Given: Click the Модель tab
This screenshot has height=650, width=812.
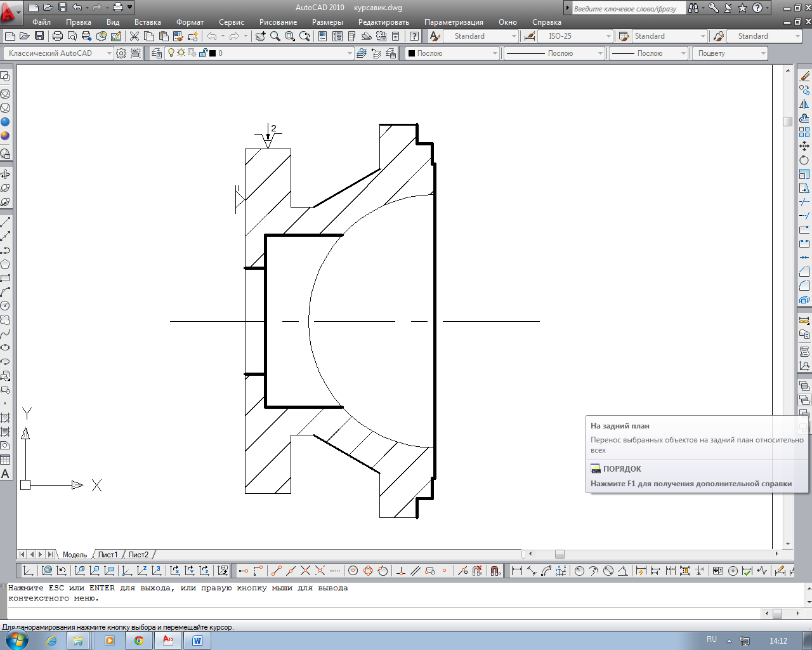Looking at the screenshot, I should click(x=75, y=555).
